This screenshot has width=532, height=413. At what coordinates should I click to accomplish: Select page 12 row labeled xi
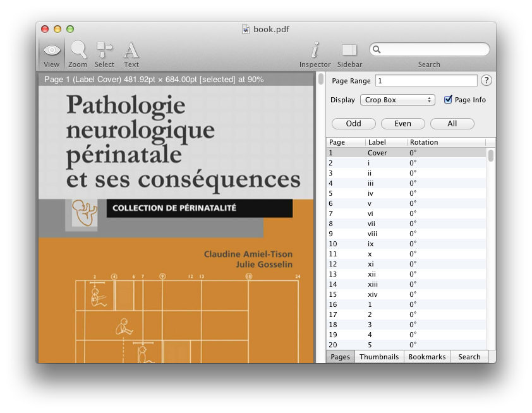pyautogui.click(x=406, y=264)
